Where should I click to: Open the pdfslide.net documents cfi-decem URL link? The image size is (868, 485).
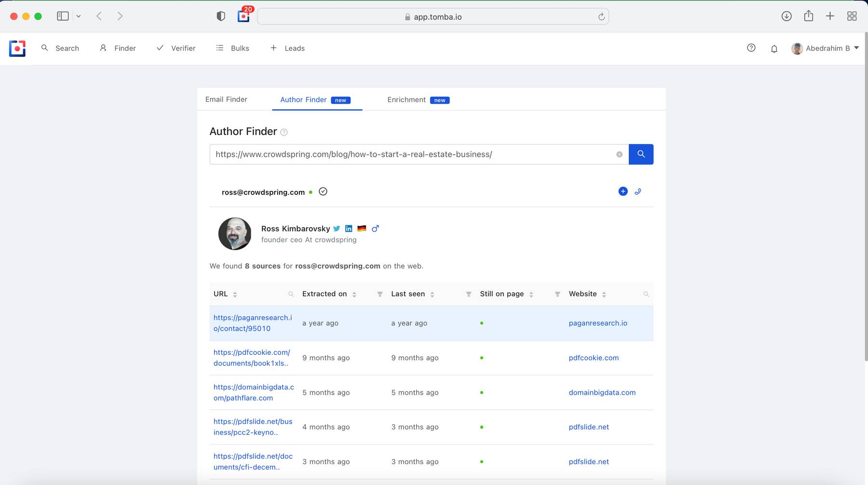point(253,461)
